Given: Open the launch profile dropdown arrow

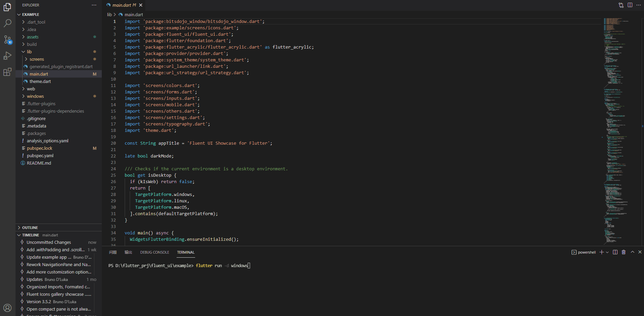Looking at the screenshot, I should [x=607, y=252].
